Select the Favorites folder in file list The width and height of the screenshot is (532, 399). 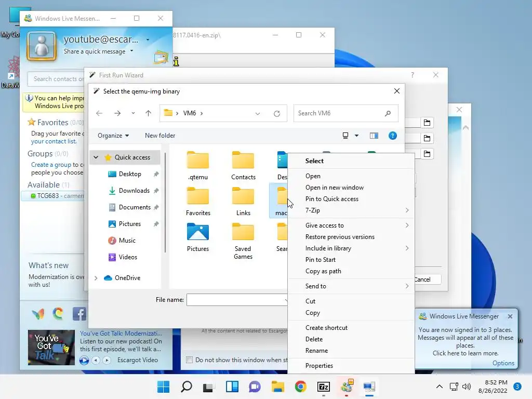point(198,201)
